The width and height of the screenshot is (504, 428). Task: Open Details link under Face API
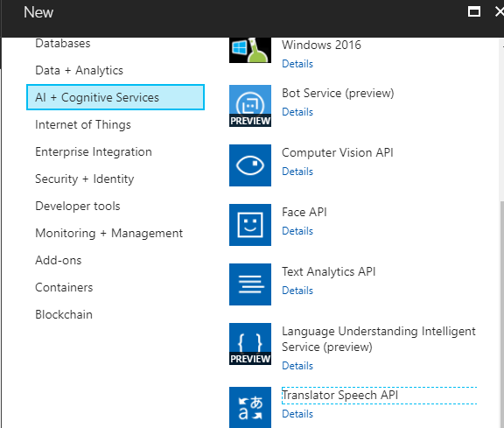[x=297, y=231]
